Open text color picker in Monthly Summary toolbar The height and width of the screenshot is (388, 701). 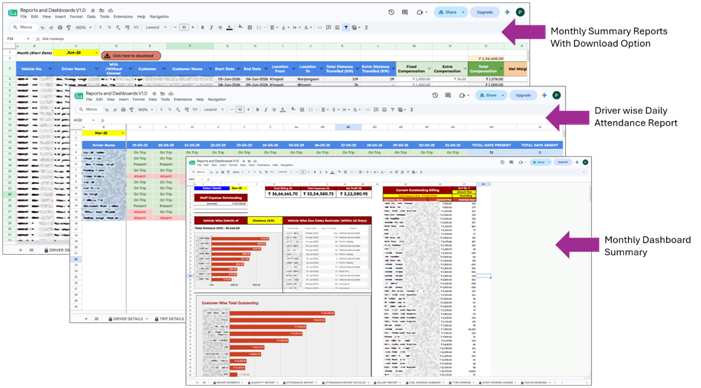tap(229, 27)
